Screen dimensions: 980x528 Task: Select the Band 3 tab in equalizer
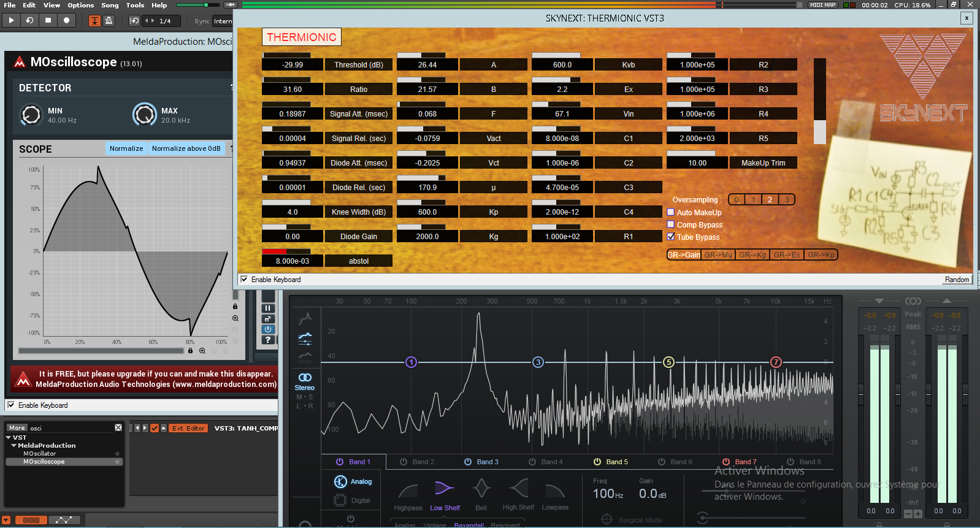(488, 462)
